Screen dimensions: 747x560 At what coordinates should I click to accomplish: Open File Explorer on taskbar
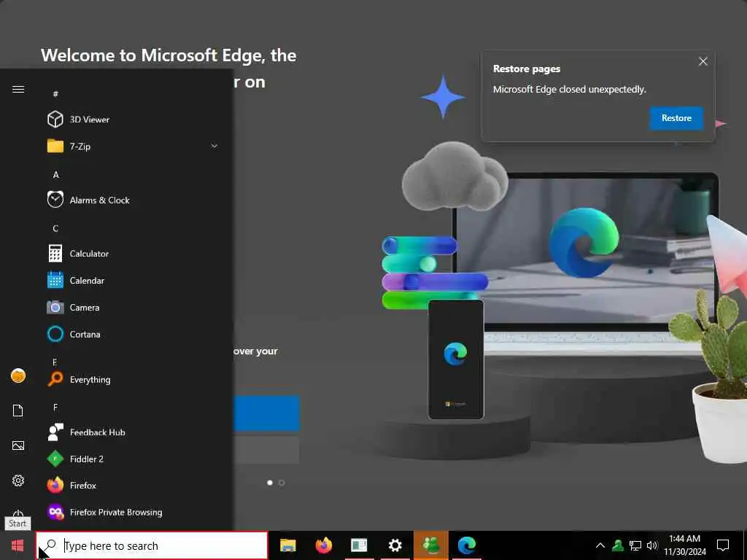tap(287, 545)
